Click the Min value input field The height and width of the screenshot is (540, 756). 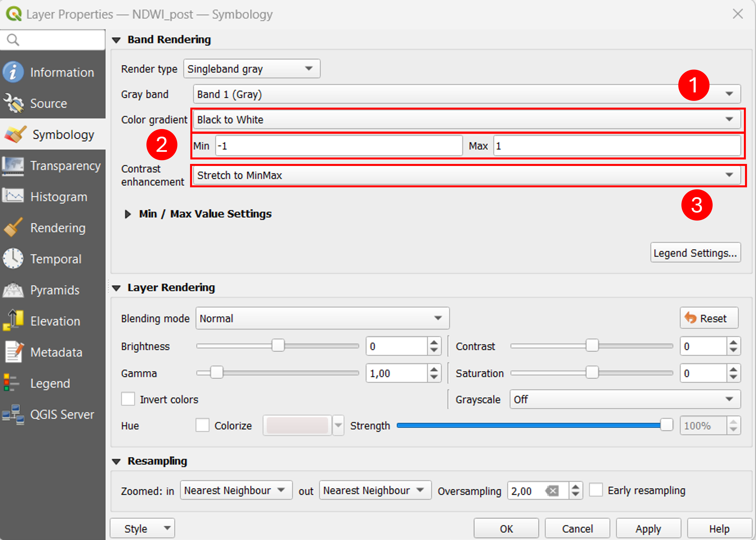(339, 146)
